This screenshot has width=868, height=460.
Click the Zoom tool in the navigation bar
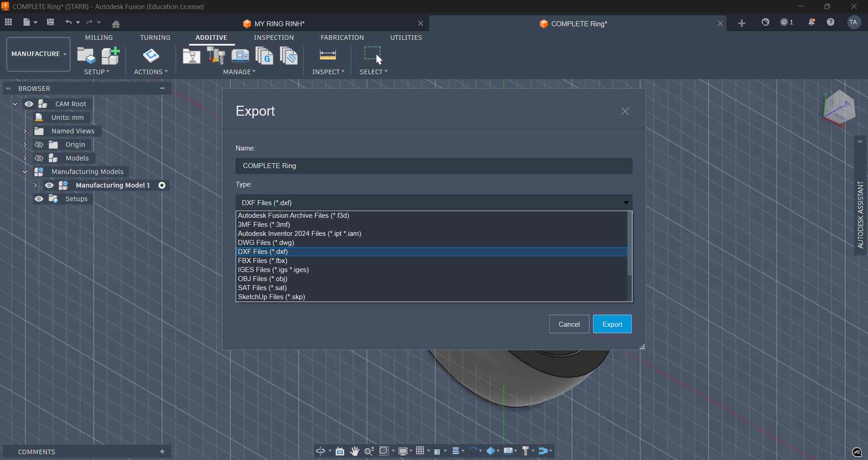[x=370, y=451]
